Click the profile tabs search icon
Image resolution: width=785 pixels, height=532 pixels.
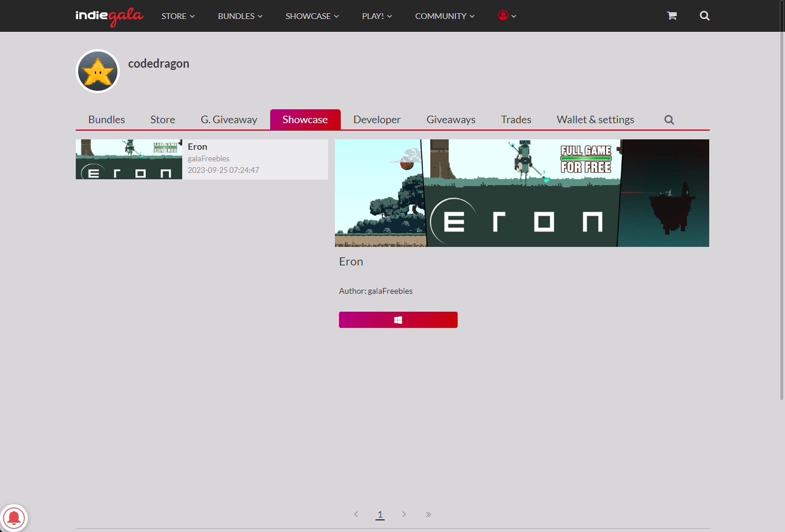pos(669,120)
